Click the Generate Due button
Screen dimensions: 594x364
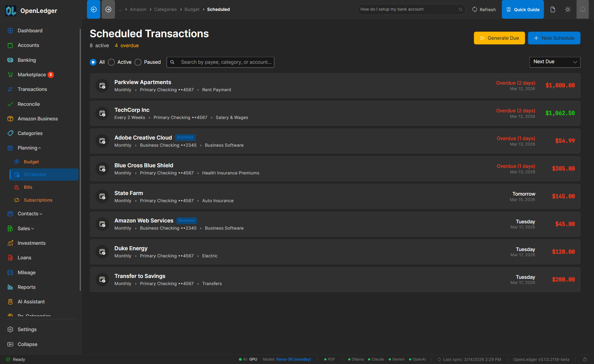click(499, 38)
